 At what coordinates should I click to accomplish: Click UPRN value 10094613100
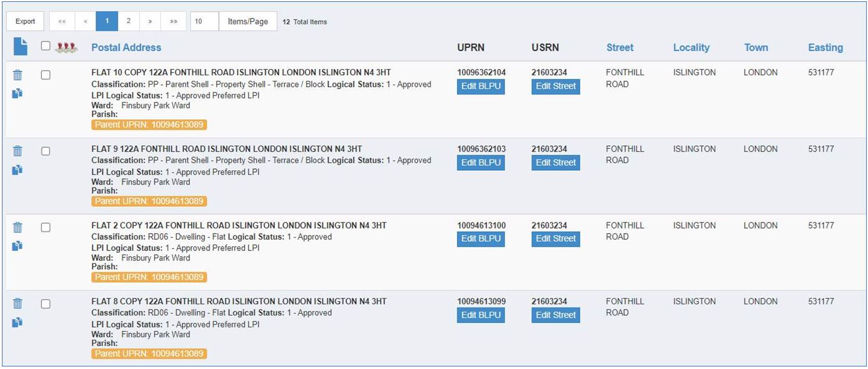(x=481, y=225)
